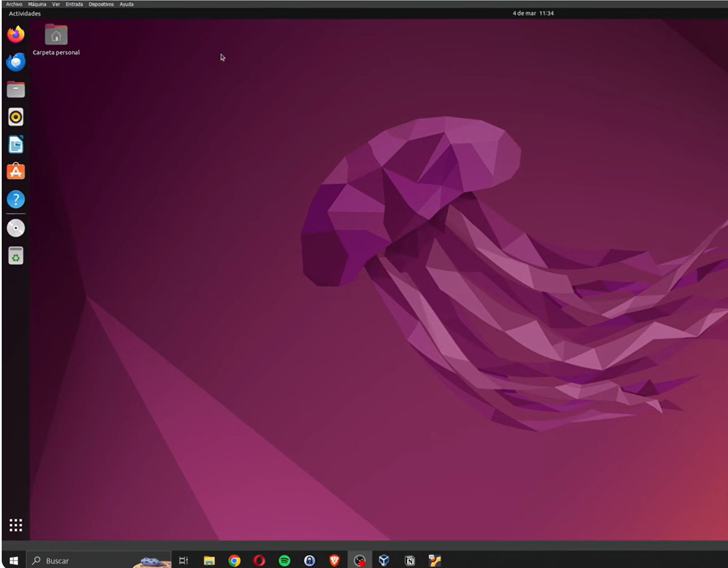Start Rhythmbox music player

click(x=16, y=117)
